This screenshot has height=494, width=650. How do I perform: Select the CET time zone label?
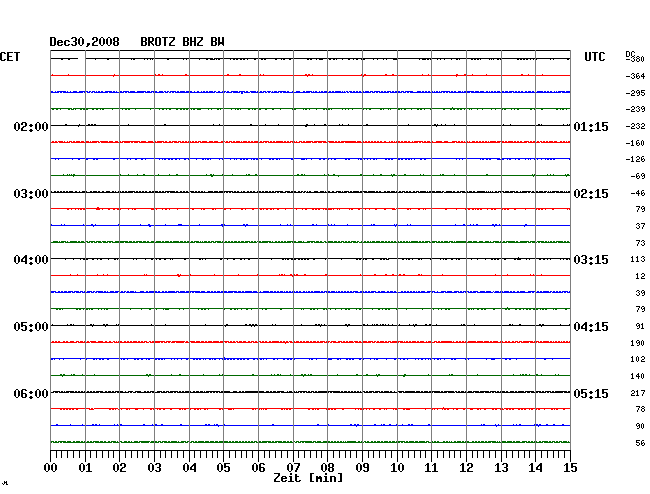coord(10,56)
